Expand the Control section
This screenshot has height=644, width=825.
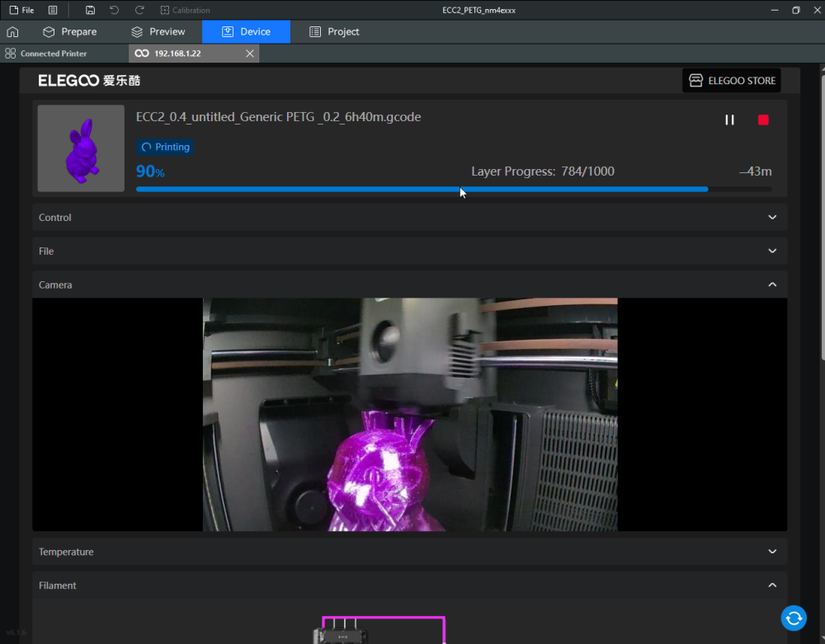click(x=410, y=217)
